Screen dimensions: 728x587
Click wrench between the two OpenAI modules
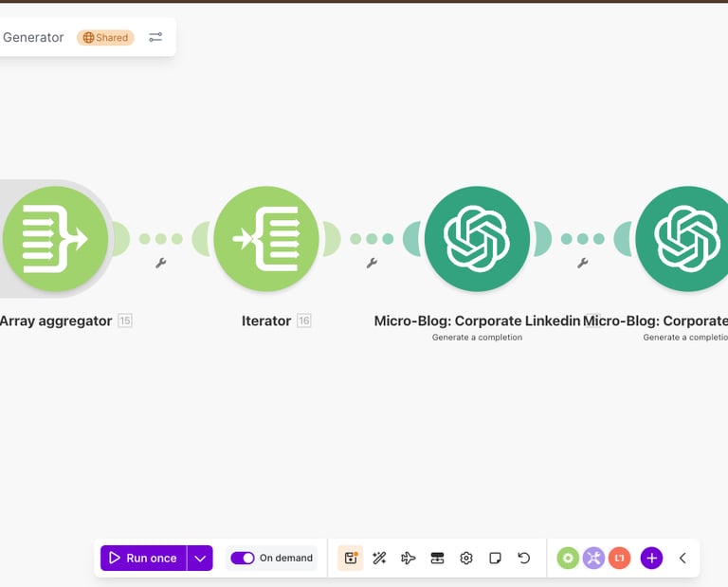coord(582,264)
